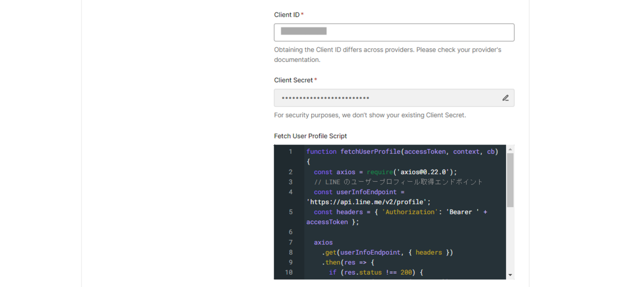Click the 'if (res.status !== 200)' line
Viewport: 644px width, 287px height.
[376, 272]
